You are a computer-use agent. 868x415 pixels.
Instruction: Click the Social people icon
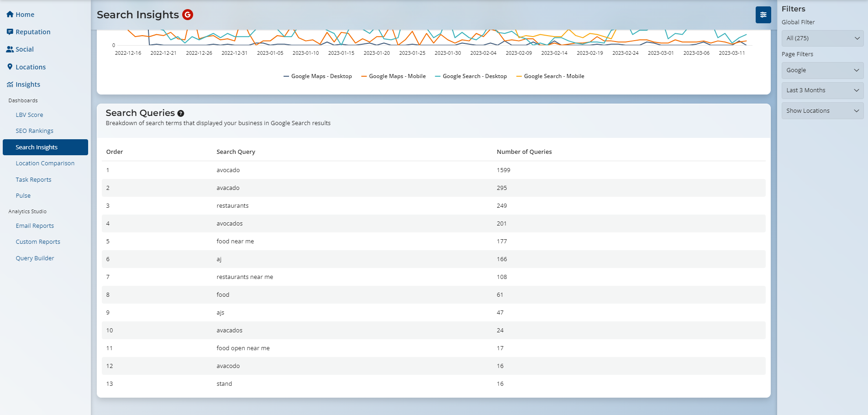tap(10, 49)
